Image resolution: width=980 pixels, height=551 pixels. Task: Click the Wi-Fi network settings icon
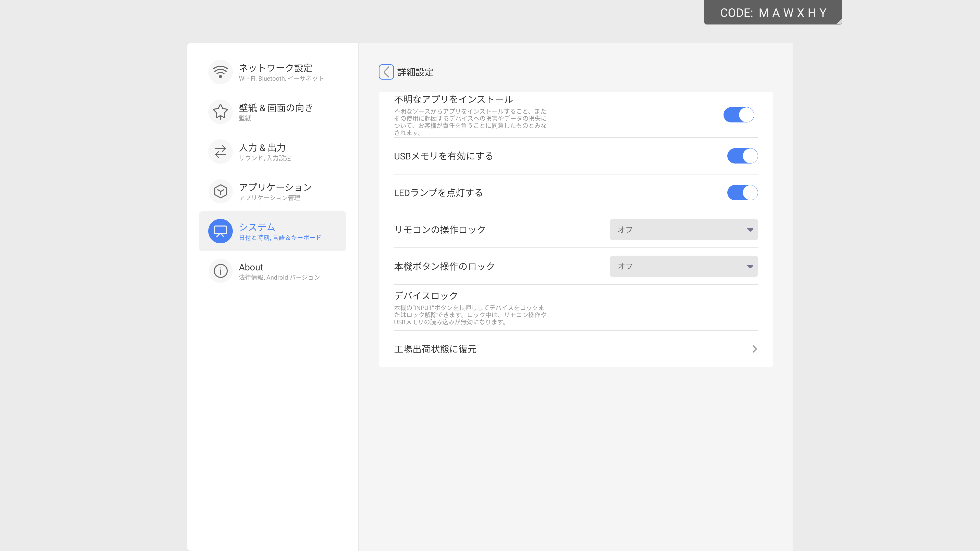tap(220, 72)
